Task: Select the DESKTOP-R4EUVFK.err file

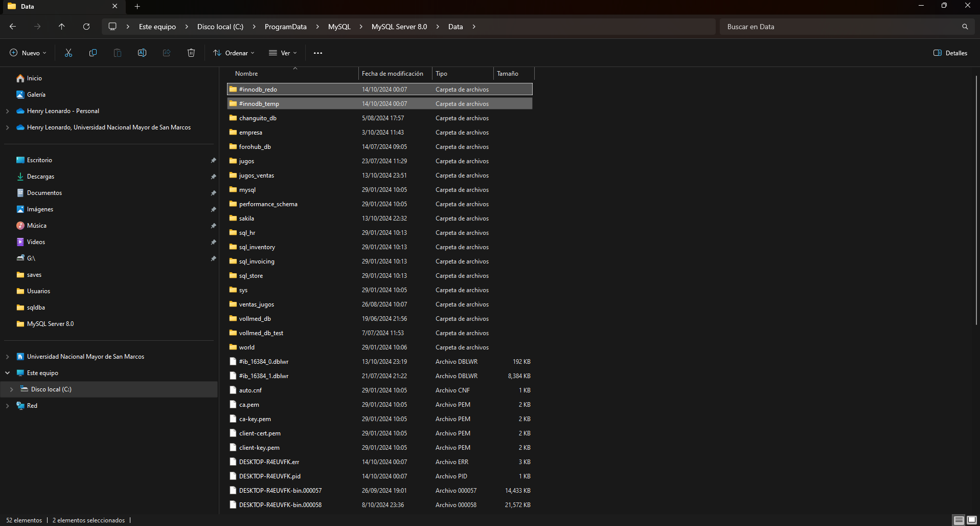Action: pos(380,462)
